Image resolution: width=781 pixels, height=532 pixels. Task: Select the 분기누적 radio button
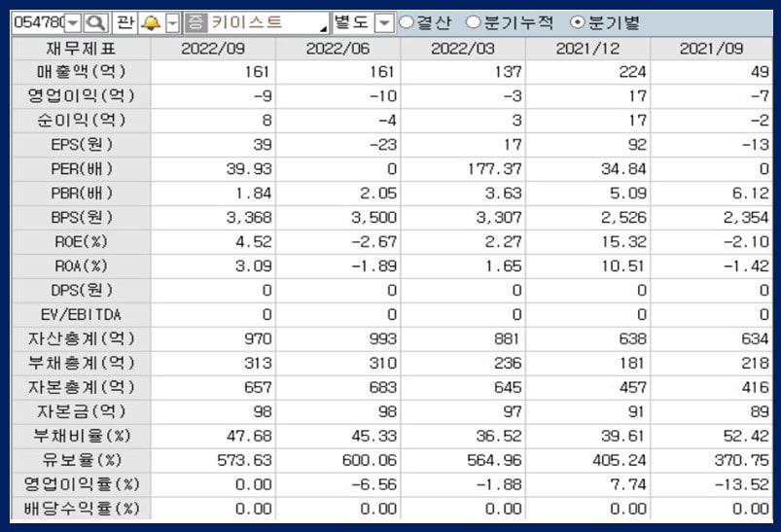473,22
